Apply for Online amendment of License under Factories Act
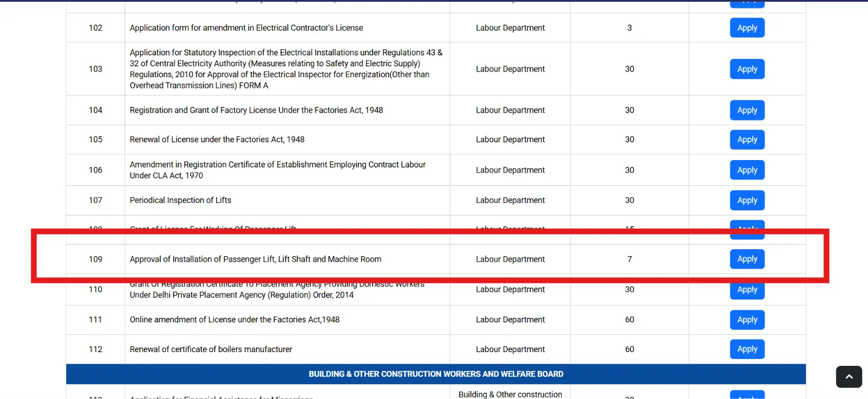 tap(747, 320)
